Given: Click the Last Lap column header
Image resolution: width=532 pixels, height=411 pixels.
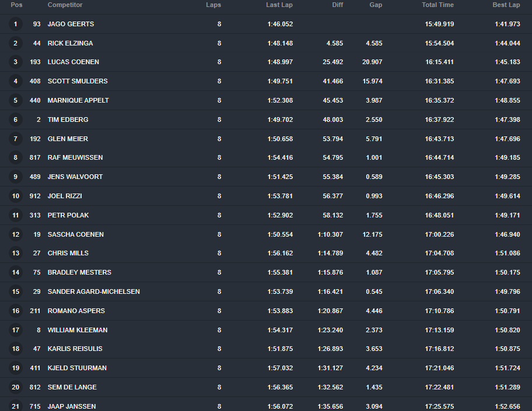Looking at the screenshot, I should [x=279, y=5].
